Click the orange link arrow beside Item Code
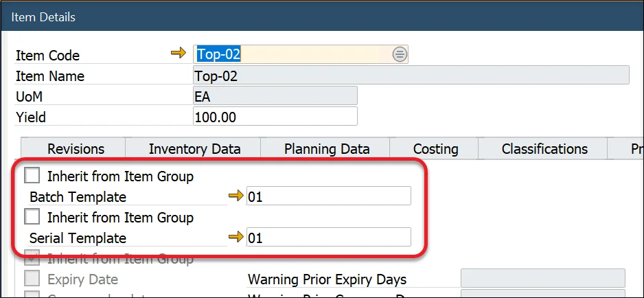The width and height of the screenshot is (644, 298). point(178,54)
